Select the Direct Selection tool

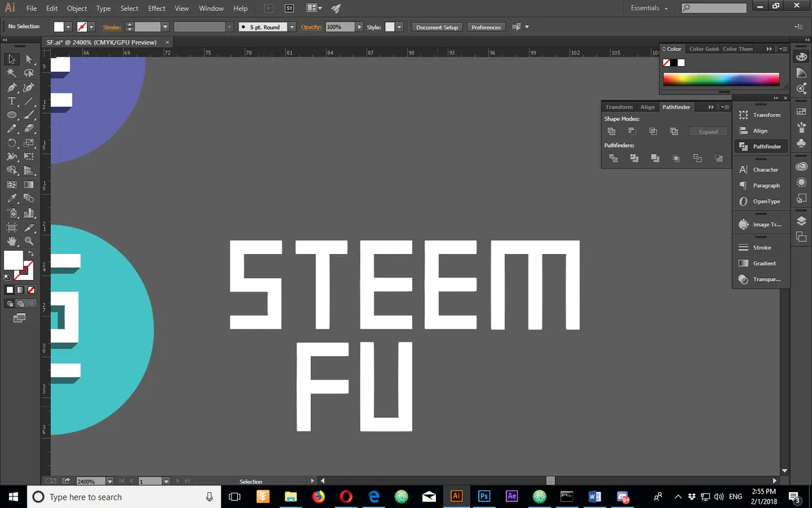29,59
